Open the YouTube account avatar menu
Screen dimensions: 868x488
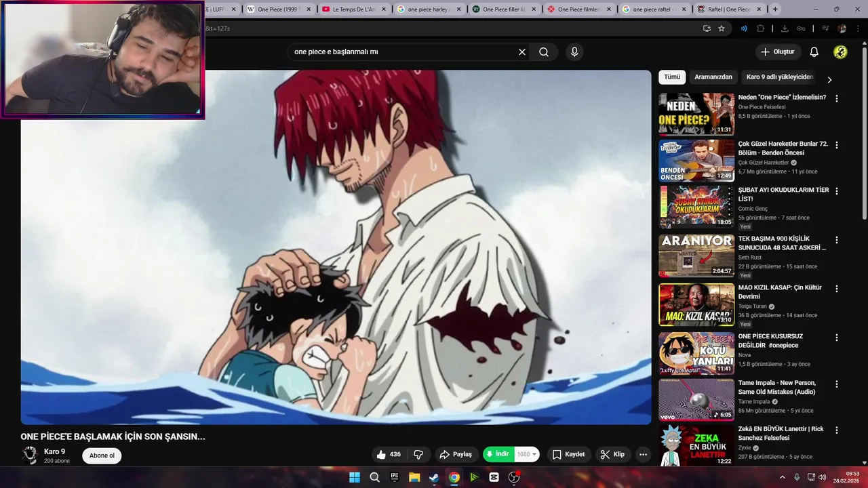click(840, 52)
